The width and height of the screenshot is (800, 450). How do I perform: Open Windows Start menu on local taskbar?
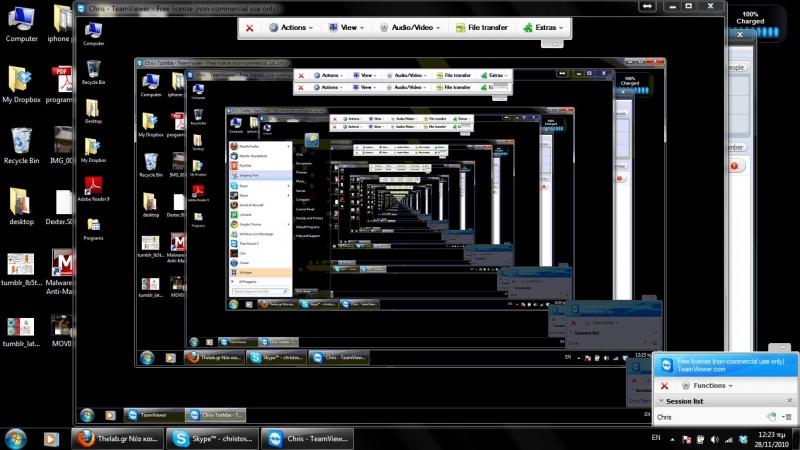coord(15,439)
